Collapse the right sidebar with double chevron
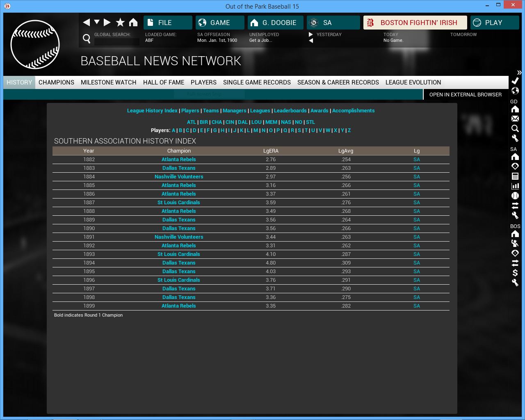The width and height of the screenshot is (525, 420). pyautogui.click(x=519, y=73)
